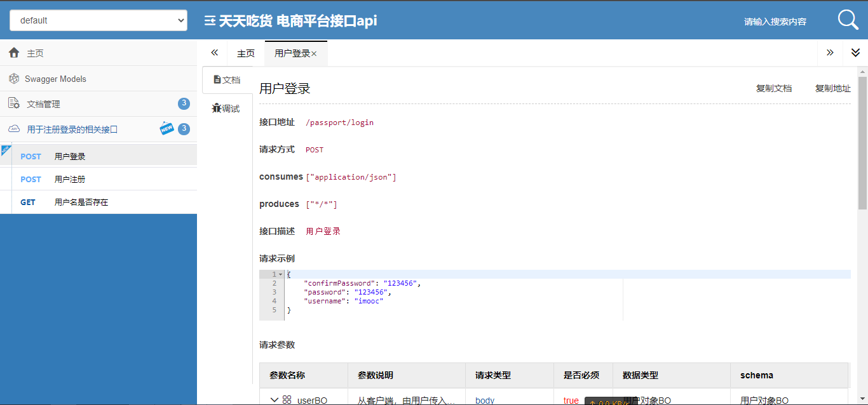Image resolution: width=868 pixels, height=405 pixels.
Task: Click the POST request method value
Action: pos(315,150)
